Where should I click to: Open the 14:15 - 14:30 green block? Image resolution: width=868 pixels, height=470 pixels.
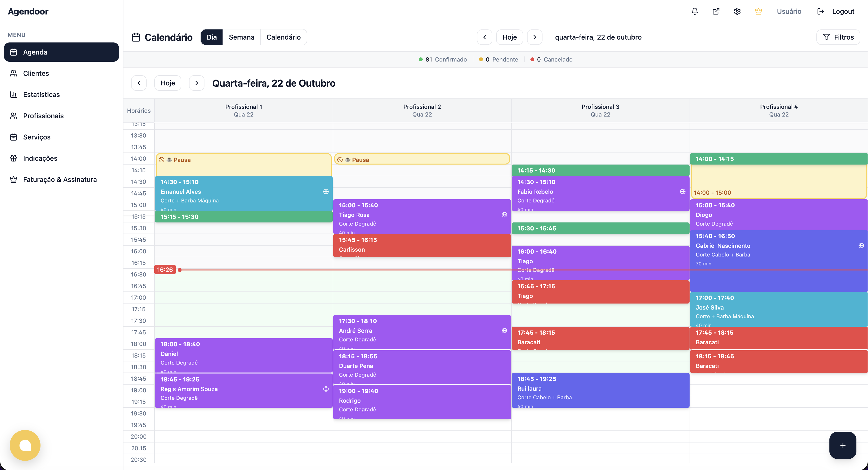pos(600,171)
